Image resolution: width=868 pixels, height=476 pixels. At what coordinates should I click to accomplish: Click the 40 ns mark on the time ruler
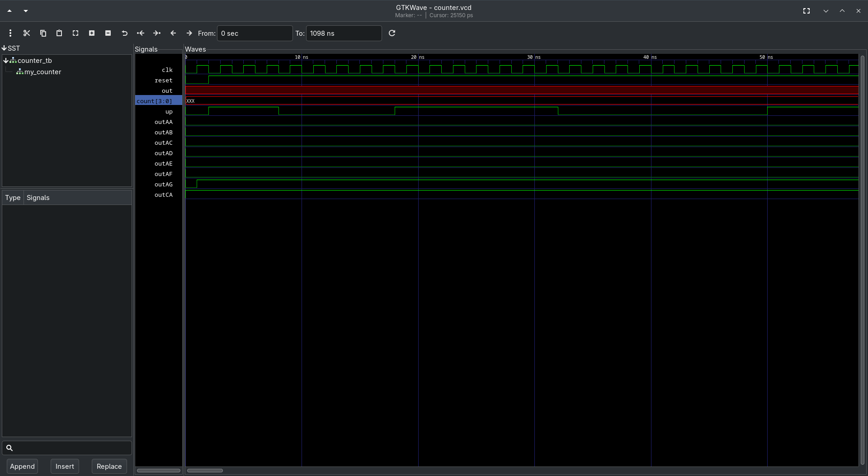coord(650,57)
